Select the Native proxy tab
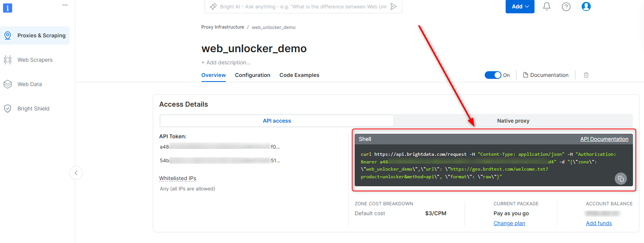644x243 pixels. pos(513,121)
